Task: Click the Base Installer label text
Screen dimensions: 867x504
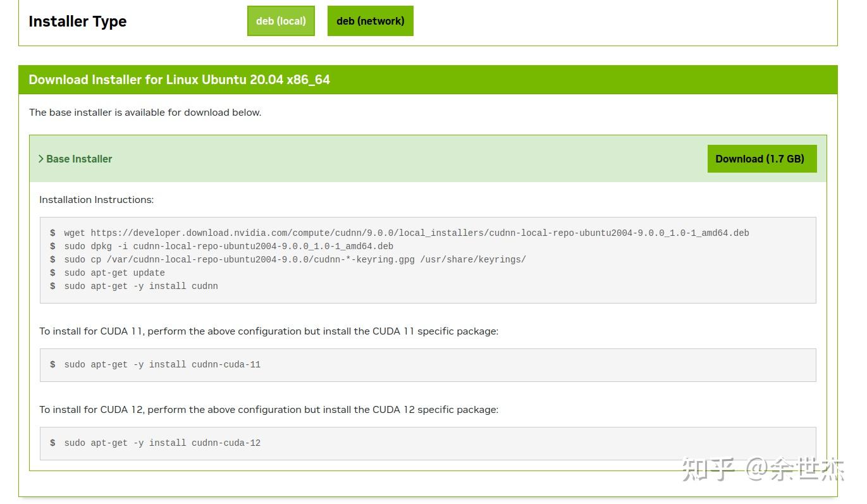Action: click(79, 159)
